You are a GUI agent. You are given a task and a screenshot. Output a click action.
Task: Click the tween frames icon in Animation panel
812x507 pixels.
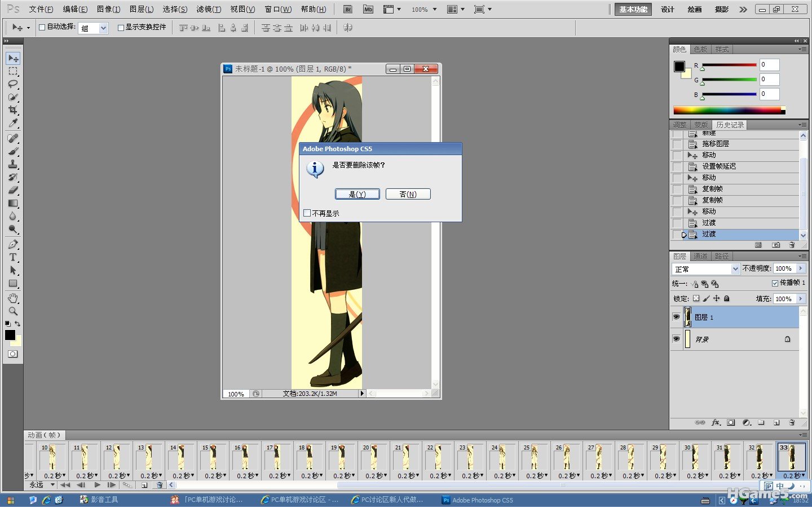coord(127,485)
